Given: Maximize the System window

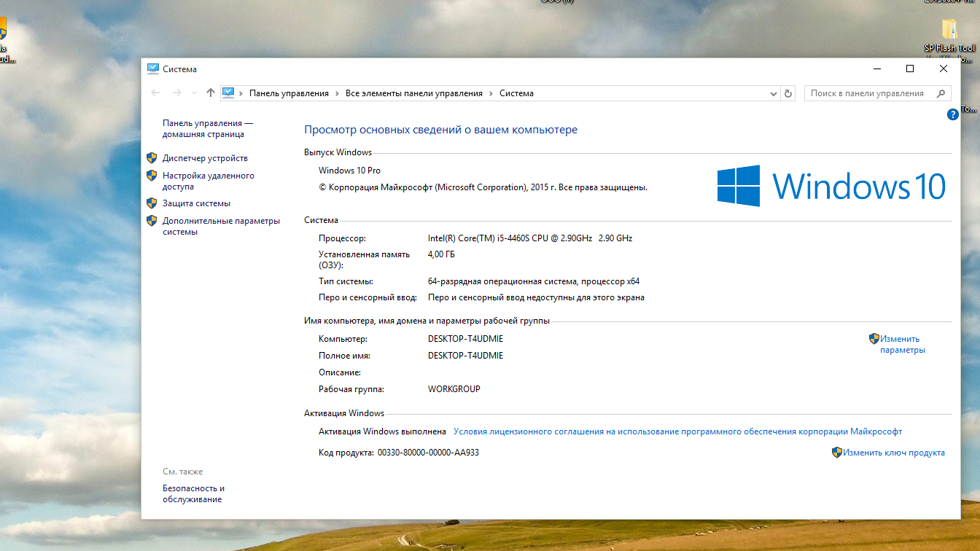Looking at the screenshot, I should 910,69.
